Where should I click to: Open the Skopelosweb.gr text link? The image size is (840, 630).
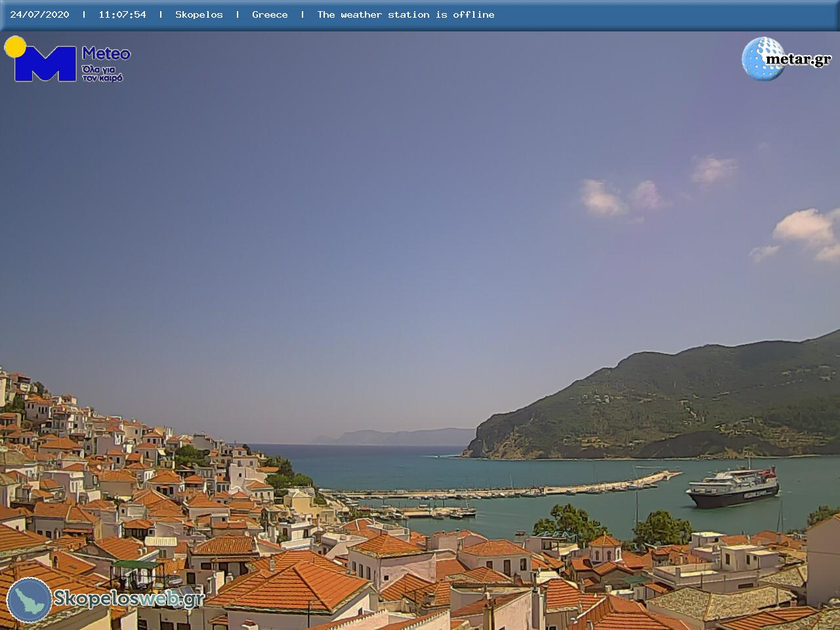(129, 598)
